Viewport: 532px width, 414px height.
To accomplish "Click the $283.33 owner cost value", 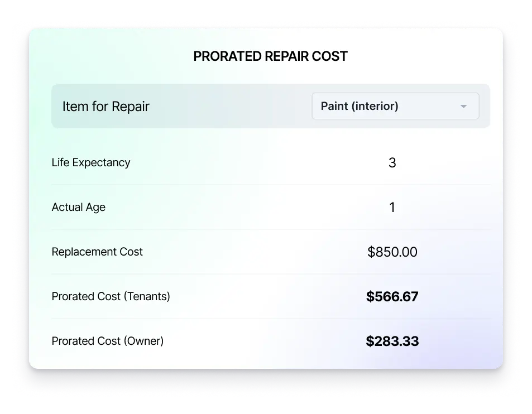I will tap(392, 341).
